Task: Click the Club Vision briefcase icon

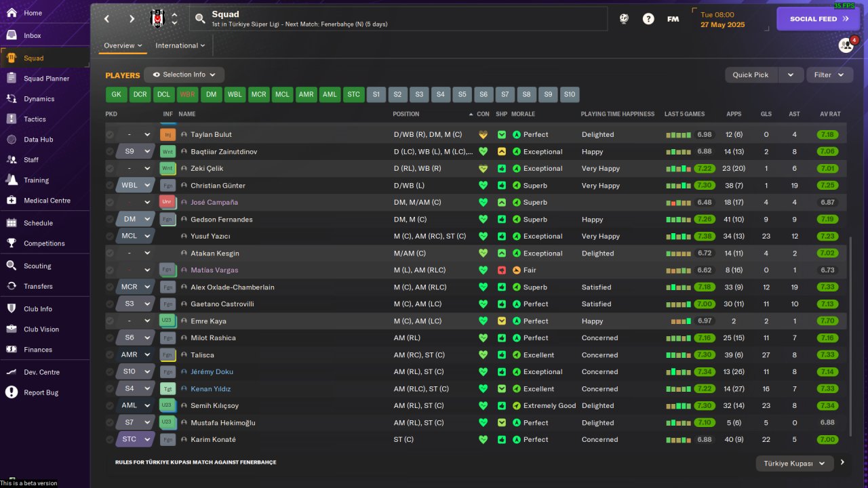Action: 12,329
